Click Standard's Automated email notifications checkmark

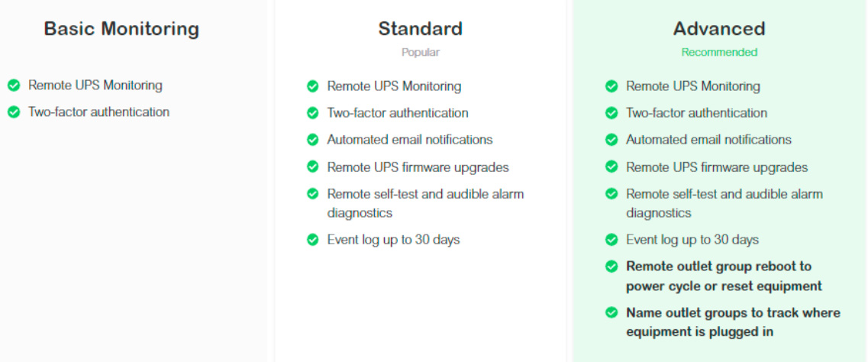pyautogui.click(x=313, y=140)
